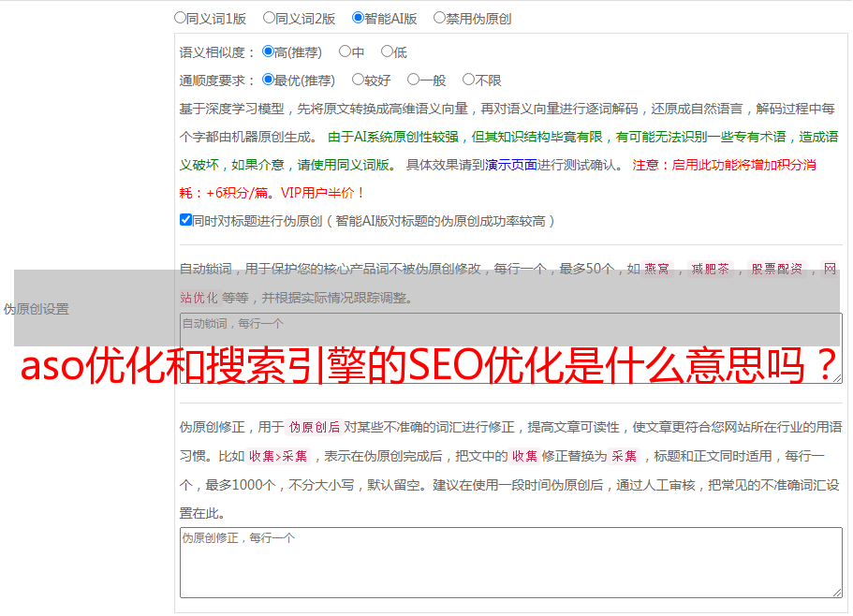Select the 同义词2版 radio option
The height and width of the screenshot is (616, 853).
269,18
